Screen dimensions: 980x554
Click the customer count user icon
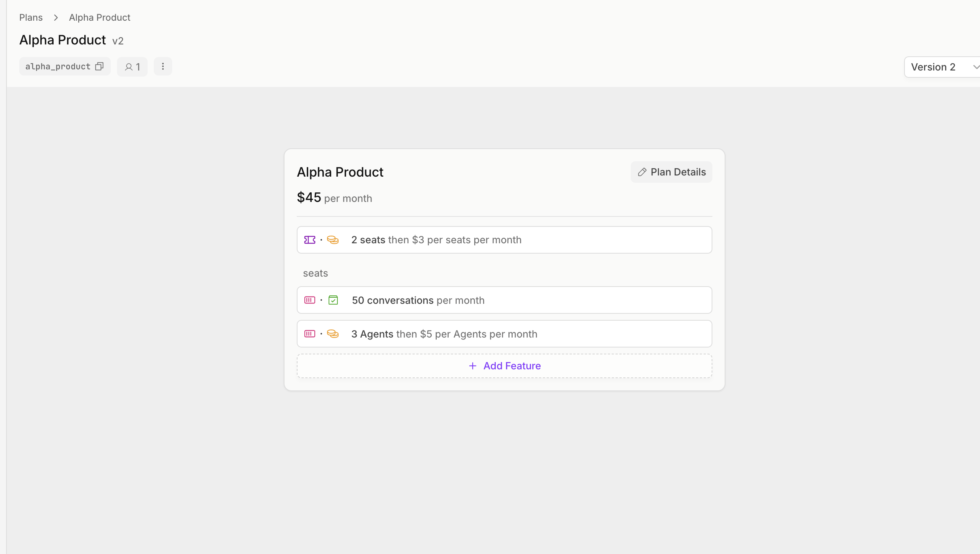pos(129,67)
